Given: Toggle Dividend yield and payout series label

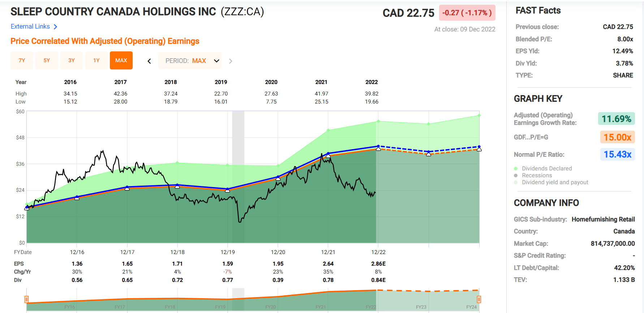Looking at the screenshot, I should 555,182.
